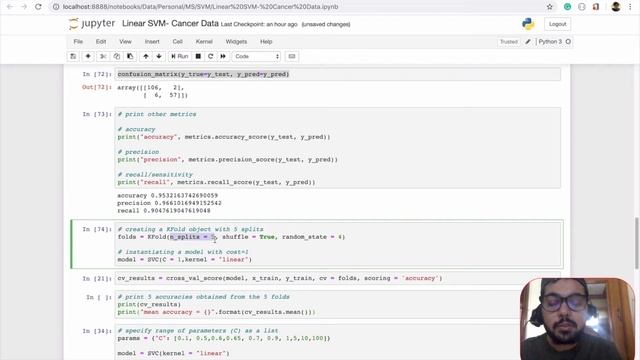Open the Insert menu
Viewport: 640px width, 360px height.
(152, 42)
